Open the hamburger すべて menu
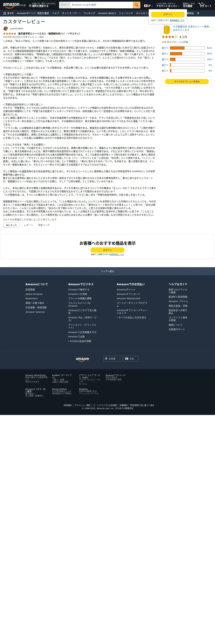Image resolution: width=215 pixels, height=644 pixels. 9,13
